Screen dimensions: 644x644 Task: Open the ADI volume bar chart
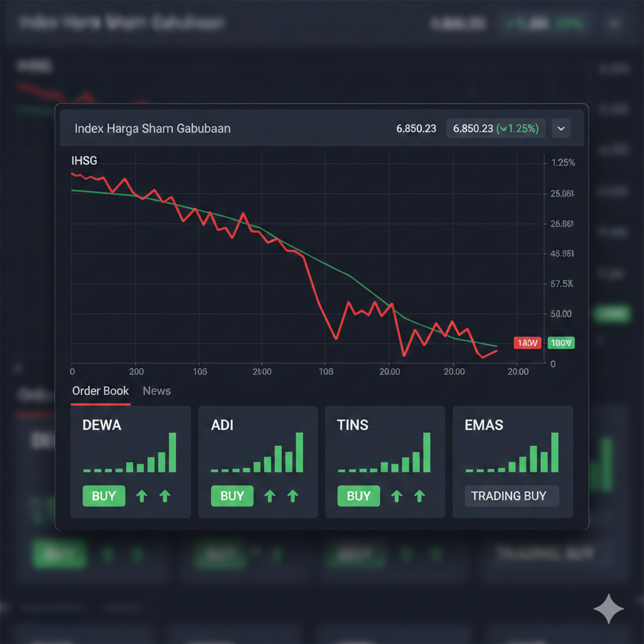[x=257, y=452]
